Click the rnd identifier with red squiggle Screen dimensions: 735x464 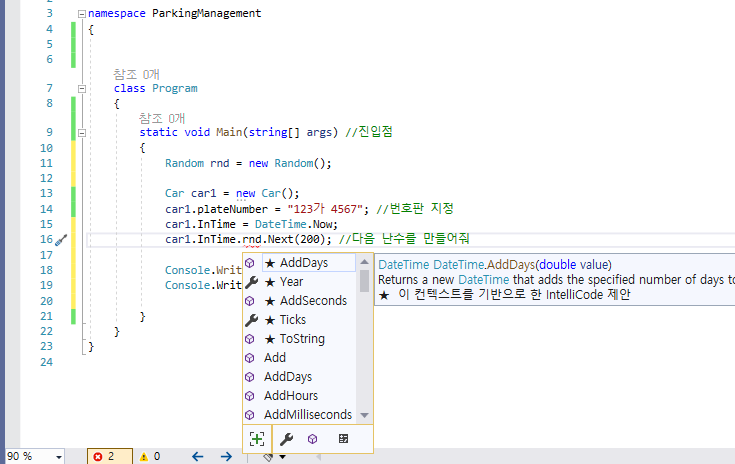252,239
